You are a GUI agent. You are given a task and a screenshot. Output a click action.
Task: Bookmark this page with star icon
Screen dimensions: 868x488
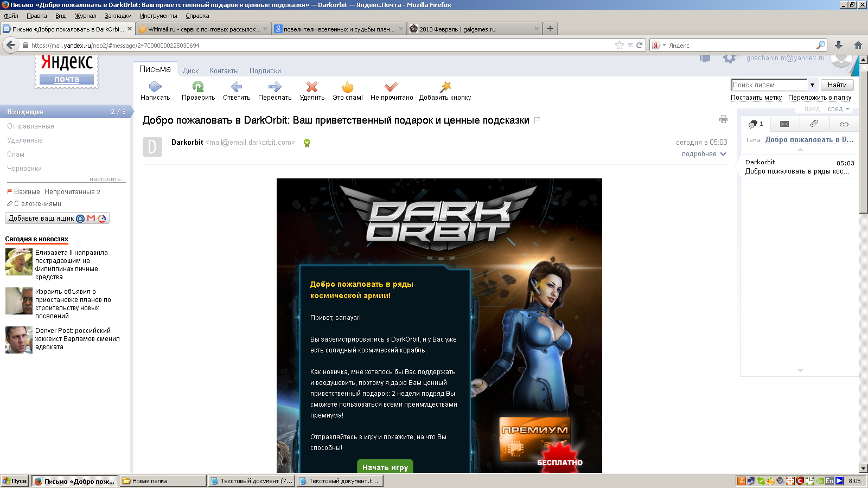coord(620,46)
